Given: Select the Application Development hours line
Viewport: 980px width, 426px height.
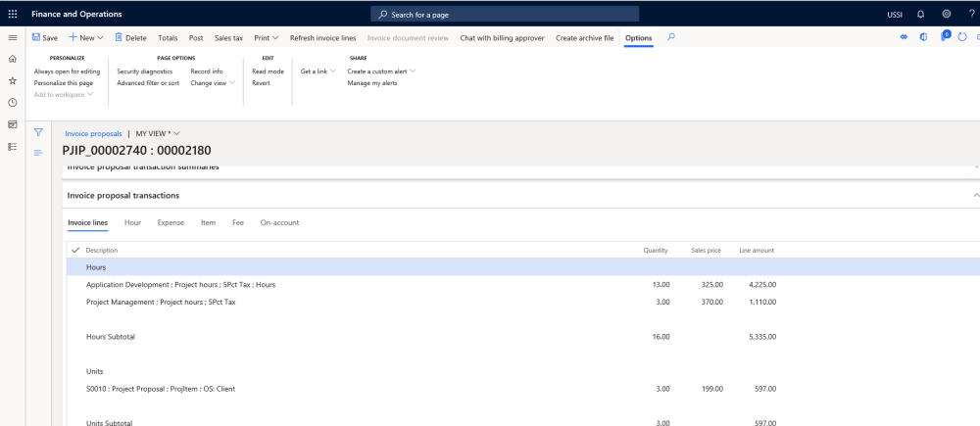Looking at the screenshot, I should [x=523, y=284].
